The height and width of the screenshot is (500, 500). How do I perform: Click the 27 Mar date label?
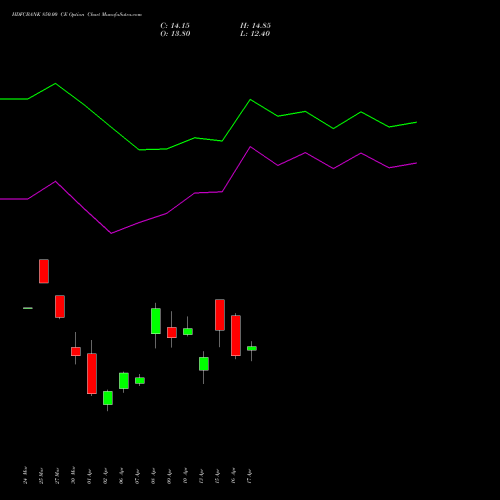tap(58, 476)
